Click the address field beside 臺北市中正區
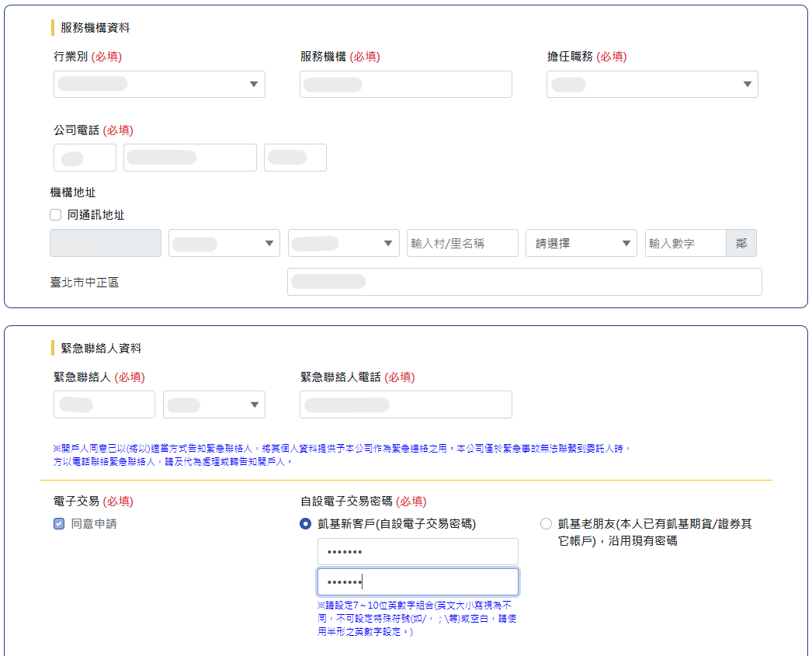The width and height of the screenshot is (812, 656). point(524,282)
